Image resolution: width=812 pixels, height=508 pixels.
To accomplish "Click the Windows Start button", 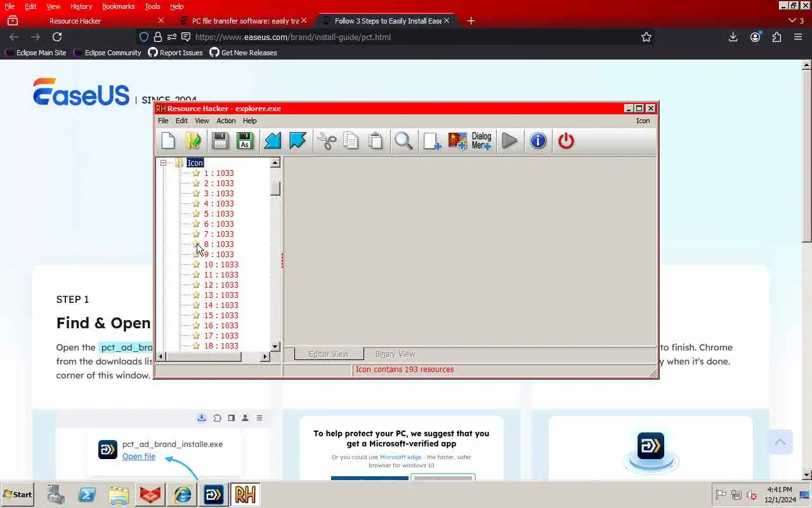I will tap(18, 495).
